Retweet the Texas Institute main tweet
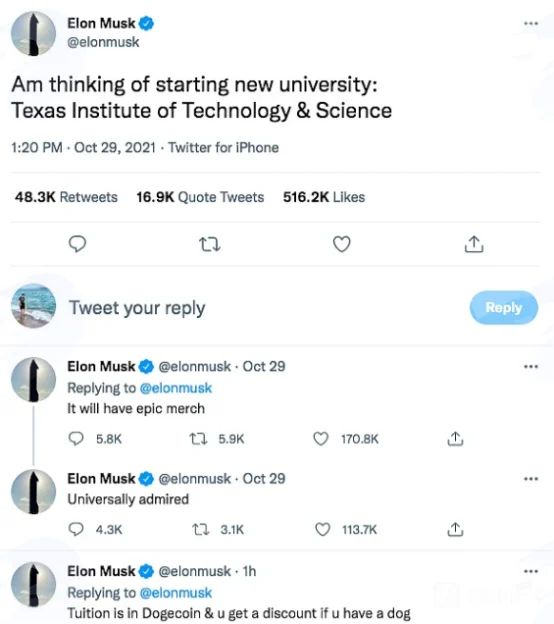 210,244
